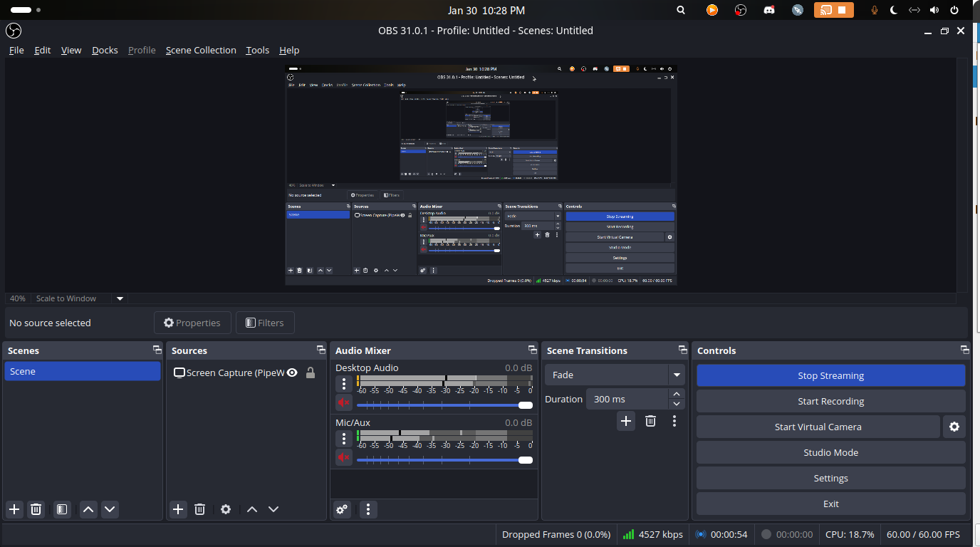This screenshot has width=980, height=547.
Task: Stop Streaming
Action: (x=830, y=375)
